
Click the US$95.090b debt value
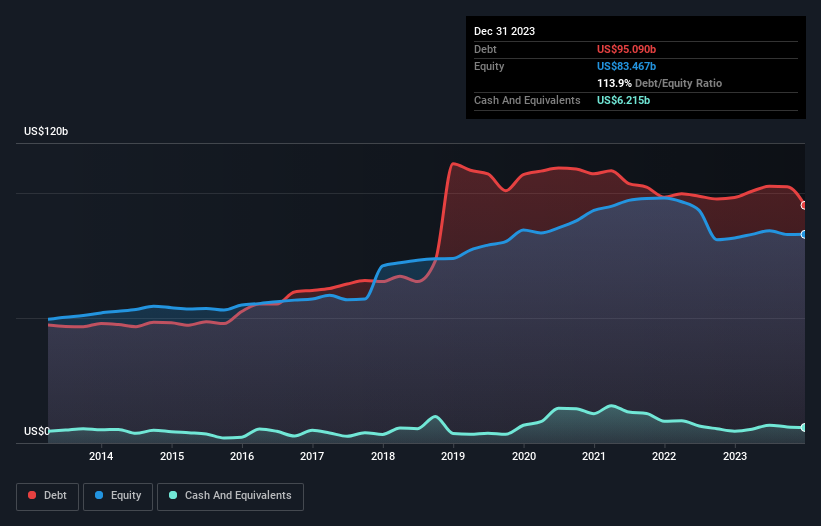pos(626,49)
